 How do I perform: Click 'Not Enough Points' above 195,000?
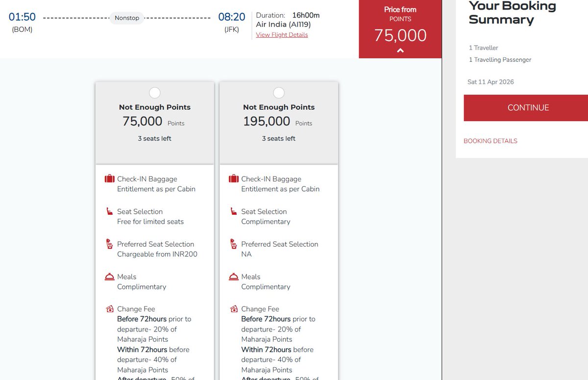[x=279, y=107]
